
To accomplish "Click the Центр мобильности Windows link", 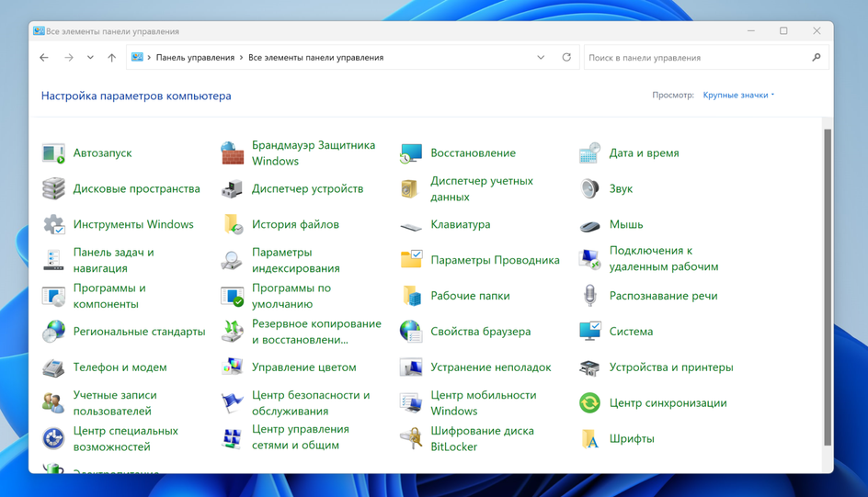I will 484,403.
